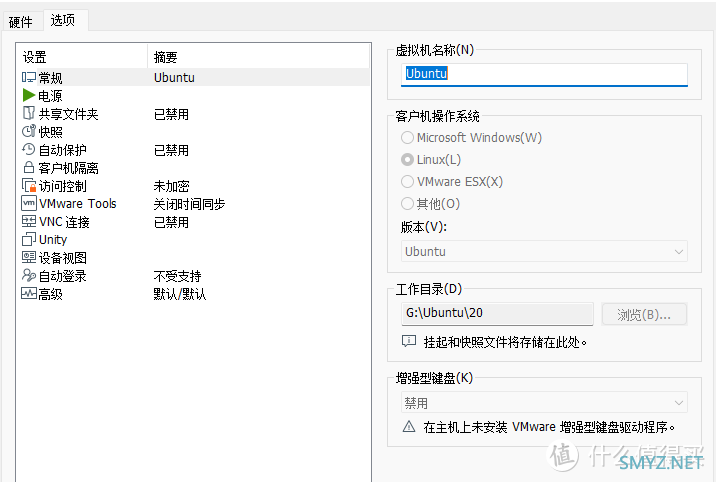Click the warning triangle icon under 增强型键盘
Image resolution: width=716 pixels, height=482 pixels.
tap(409, 427)
